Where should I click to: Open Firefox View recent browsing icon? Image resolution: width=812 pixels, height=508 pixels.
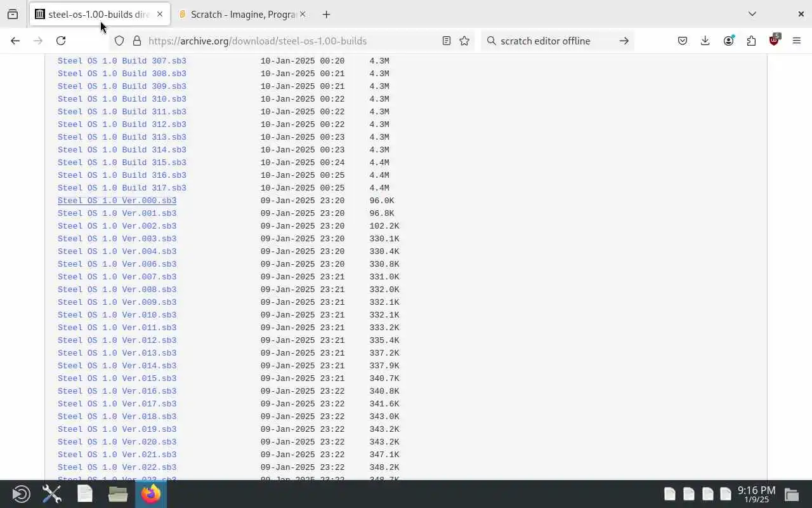13,14
